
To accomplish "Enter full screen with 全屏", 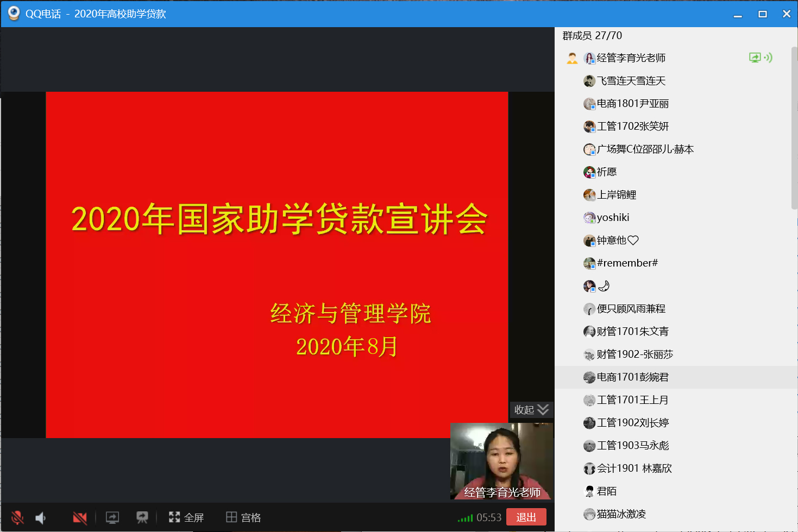I will click(186, 518).
